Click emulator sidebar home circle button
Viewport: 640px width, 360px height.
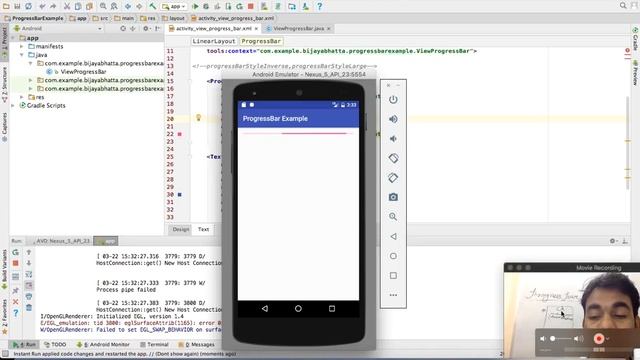click(x=393, y=256)
